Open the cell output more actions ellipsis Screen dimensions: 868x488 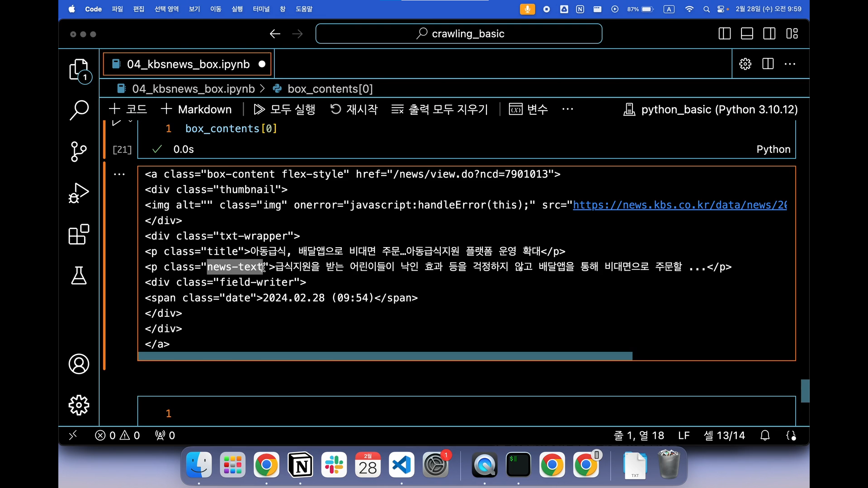point(119,174)
